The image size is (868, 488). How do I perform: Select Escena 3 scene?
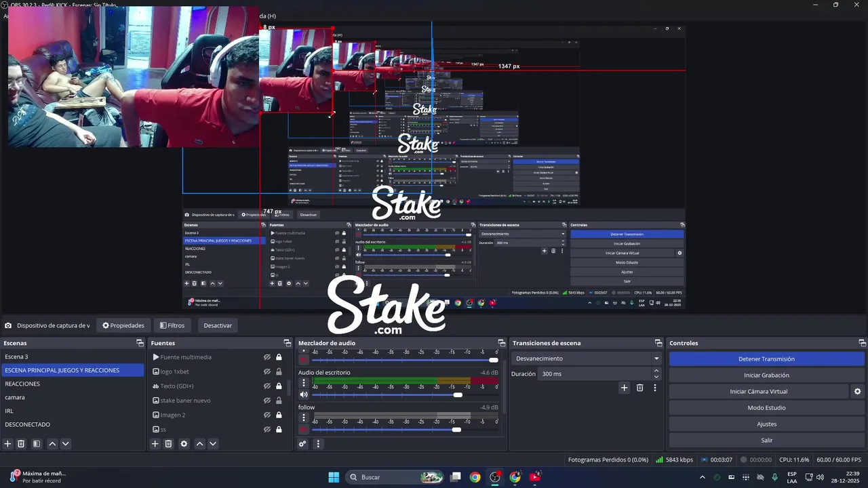pyautogui.click(x=73, y=357)
